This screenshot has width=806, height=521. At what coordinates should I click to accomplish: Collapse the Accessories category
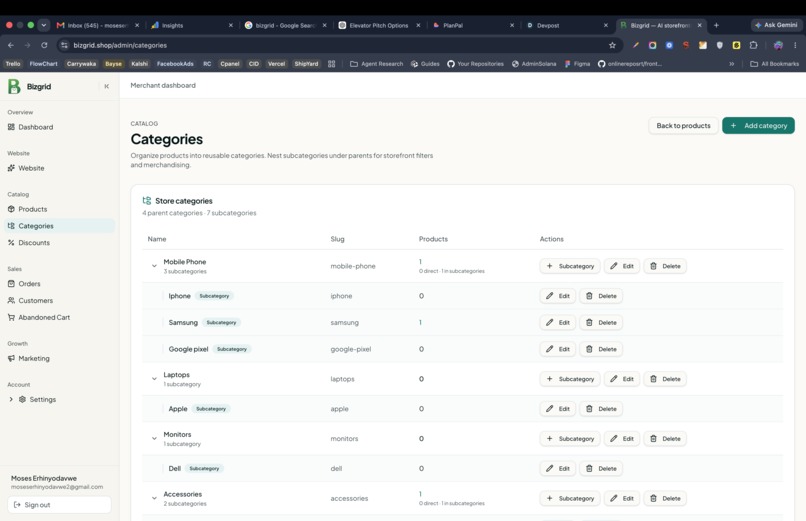[154, 498]
